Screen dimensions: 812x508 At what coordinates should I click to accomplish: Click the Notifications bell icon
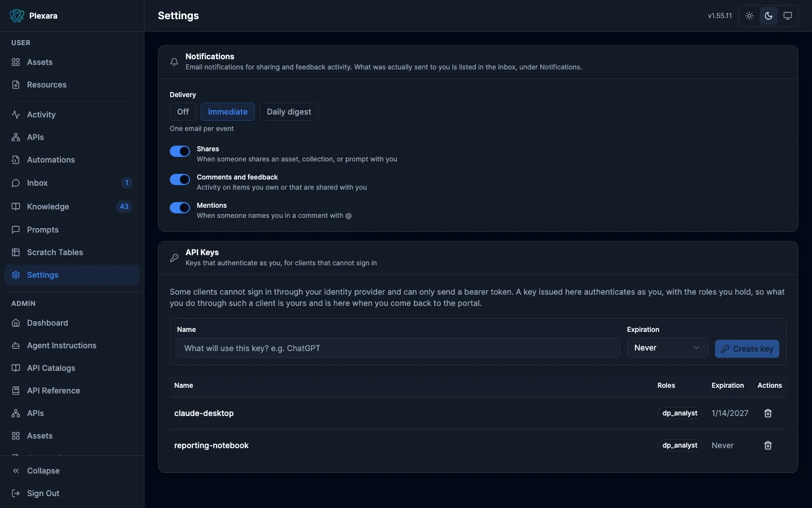174,62
